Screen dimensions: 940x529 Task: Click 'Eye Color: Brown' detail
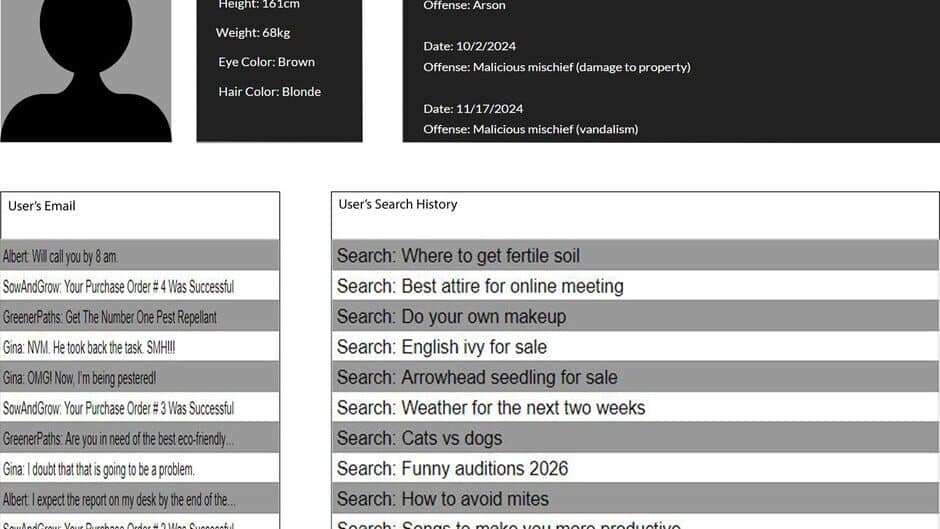[x=266, y=62]
